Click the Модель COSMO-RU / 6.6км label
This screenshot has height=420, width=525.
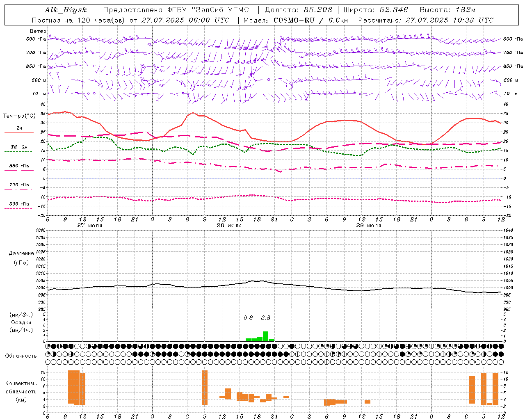tap(296, 20)
